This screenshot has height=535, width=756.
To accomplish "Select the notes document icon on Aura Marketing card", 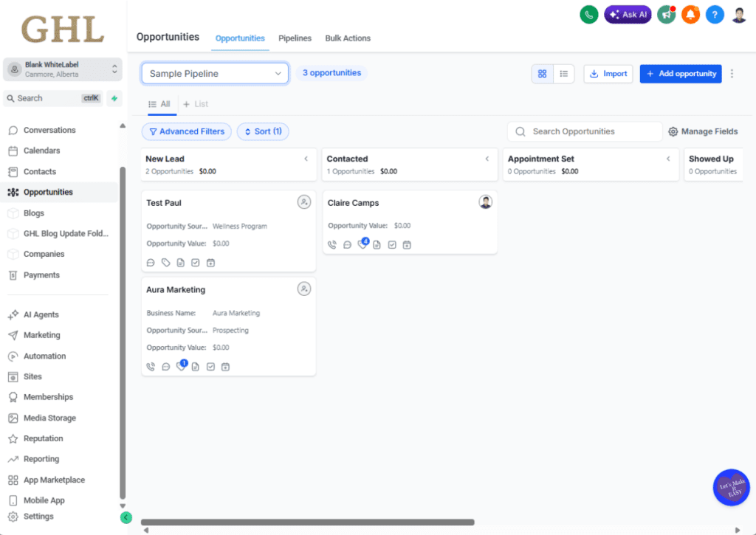I will (195, 366).
